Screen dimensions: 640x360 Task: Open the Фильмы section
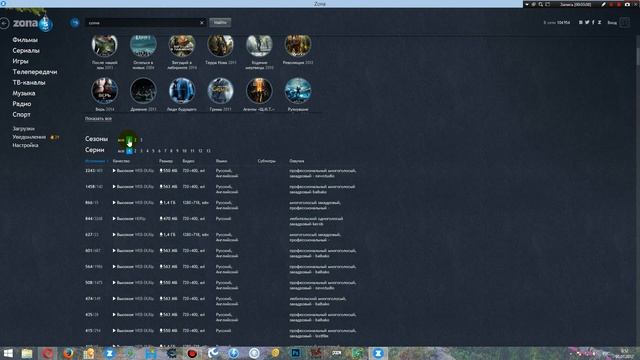25,40
